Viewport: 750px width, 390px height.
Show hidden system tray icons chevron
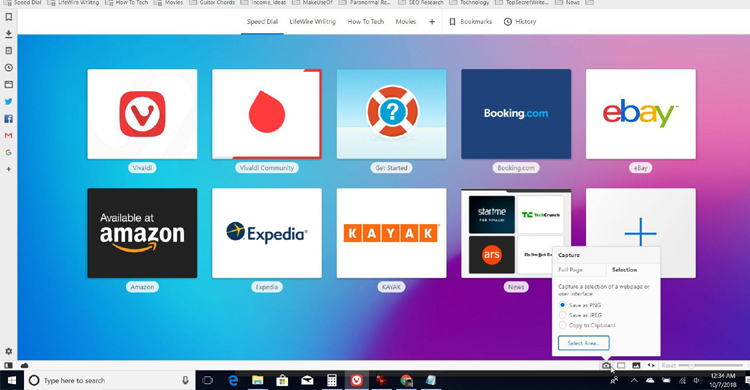pyautogui.click(x=634, y=380)
